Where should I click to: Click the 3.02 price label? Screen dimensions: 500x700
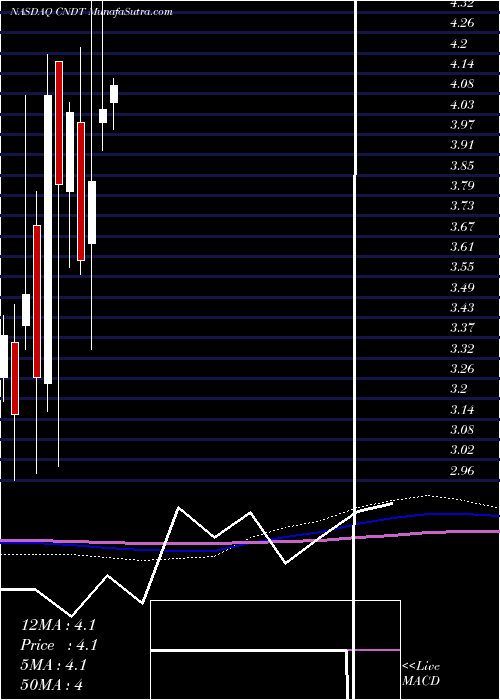point(462,450)
